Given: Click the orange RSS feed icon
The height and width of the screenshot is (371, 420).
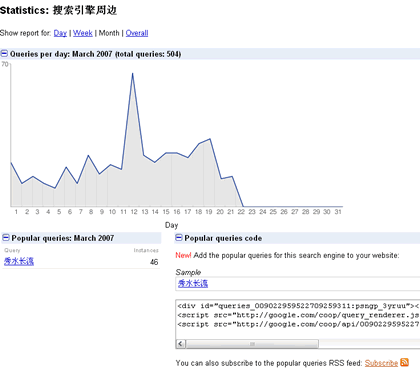Looking at the screenshot, I should [x=404, y=362].
